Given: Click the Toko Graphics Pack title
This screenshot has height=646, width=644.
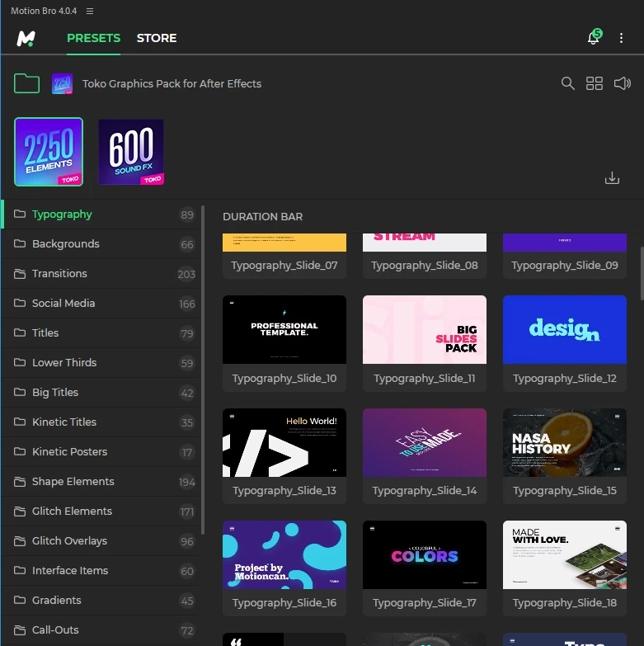Looking at the screenshot, I should tap(172, 83).
